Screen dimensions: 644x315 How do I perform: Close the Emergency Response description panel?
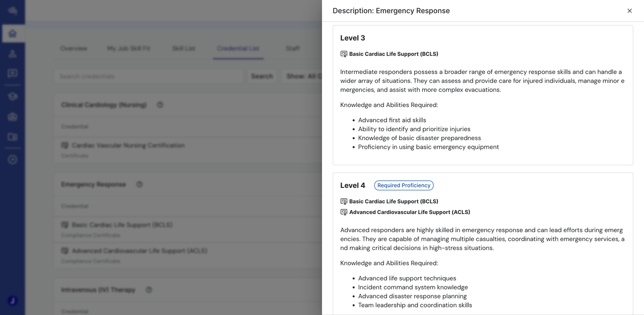tap(629, 11)
